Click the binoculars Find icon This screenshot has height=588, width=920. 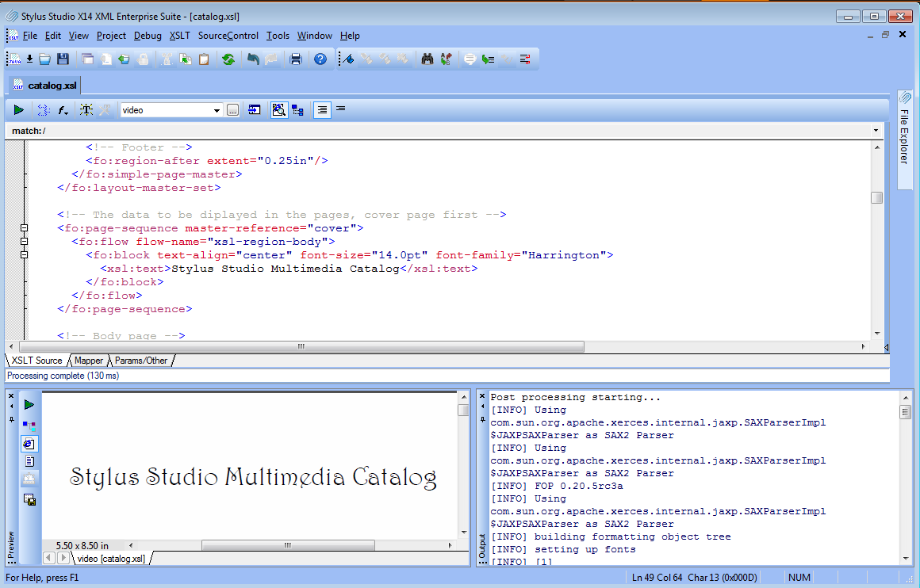427,59
